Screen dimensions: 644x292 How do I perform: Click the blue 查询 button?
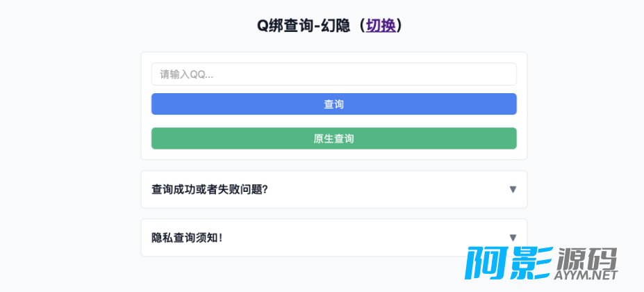[334, 104]
